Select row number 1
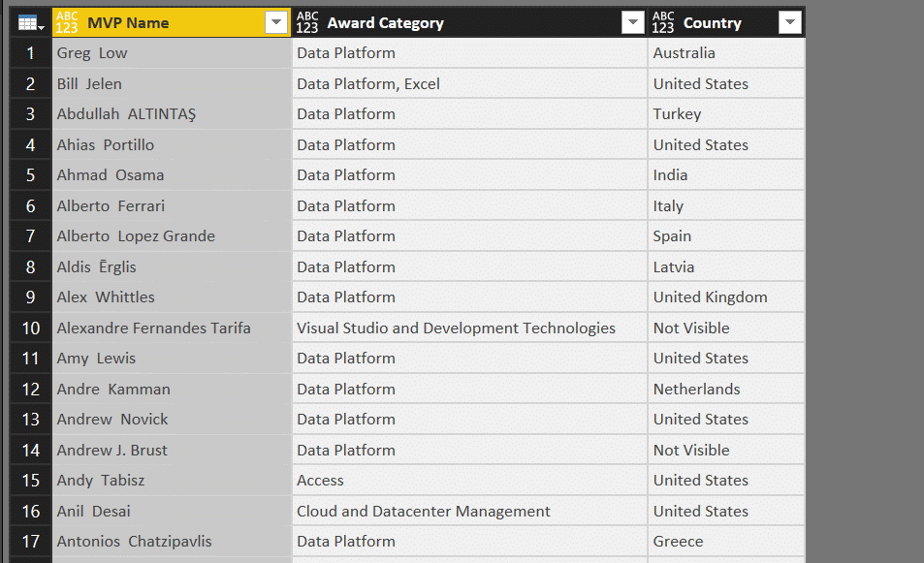The height and width of the screenshot is (563, 924). 31,53
